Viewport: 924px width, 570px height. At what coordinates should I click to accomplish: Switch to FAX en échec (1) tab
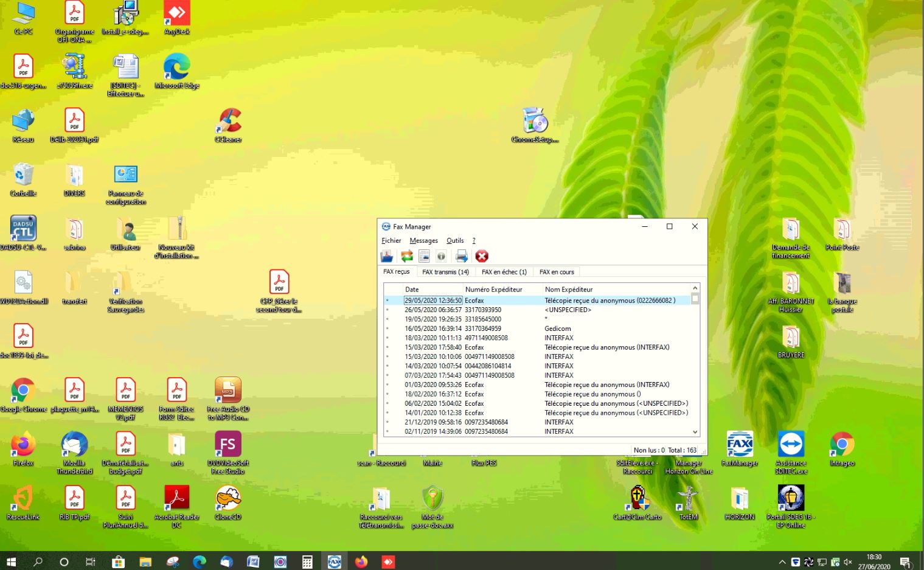[x=504, y=272]
